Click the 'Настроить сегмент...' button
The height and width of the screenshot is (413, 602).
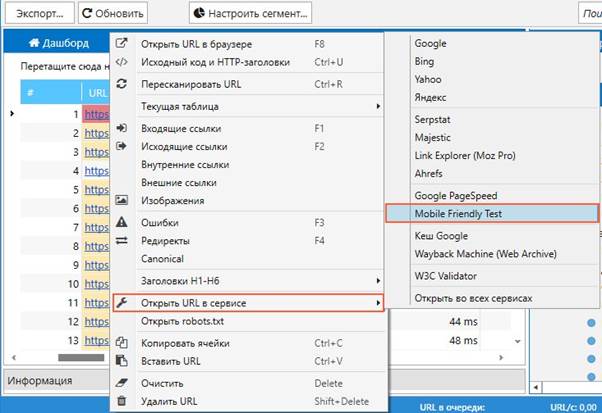coord(251,14)
